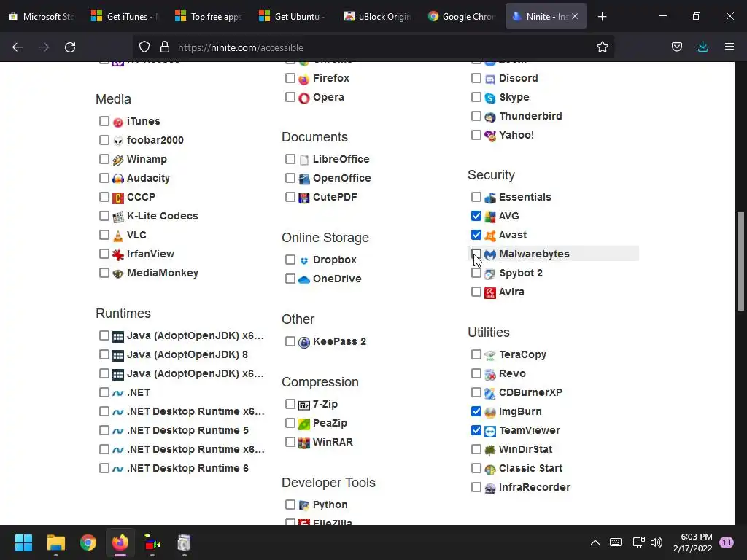Click the Malwarebytes icon
The height and width of the screenshot is (560, 747).
pyautogui.click(x=489, y=254)
